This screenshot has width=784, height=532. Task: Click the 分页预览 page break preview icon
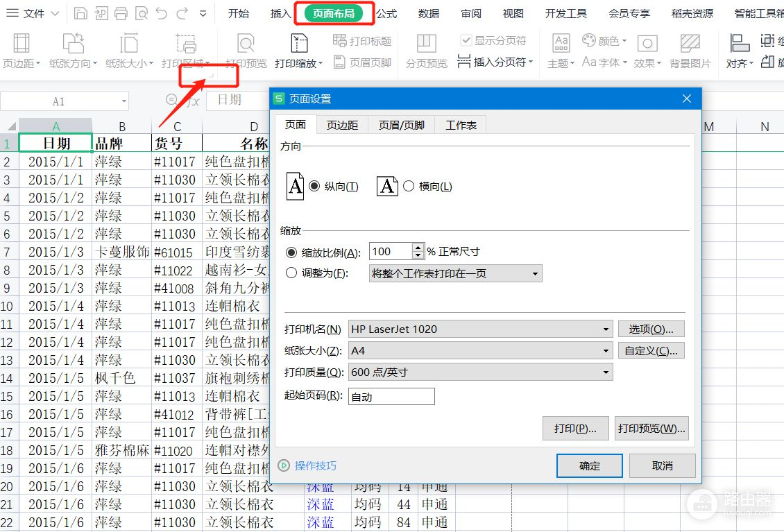coord(426,44)
